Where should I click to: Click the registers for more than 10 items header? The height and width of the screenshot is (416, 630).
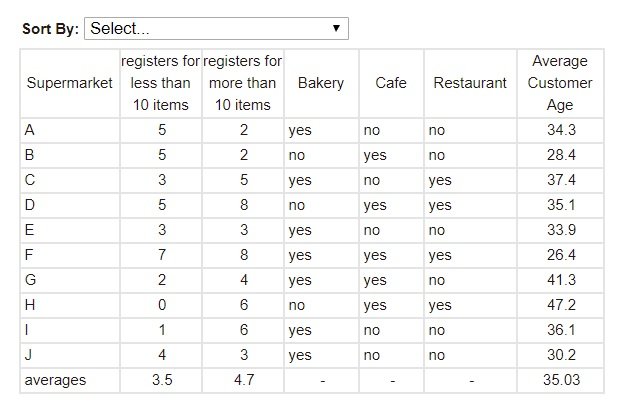coord(242,83)
